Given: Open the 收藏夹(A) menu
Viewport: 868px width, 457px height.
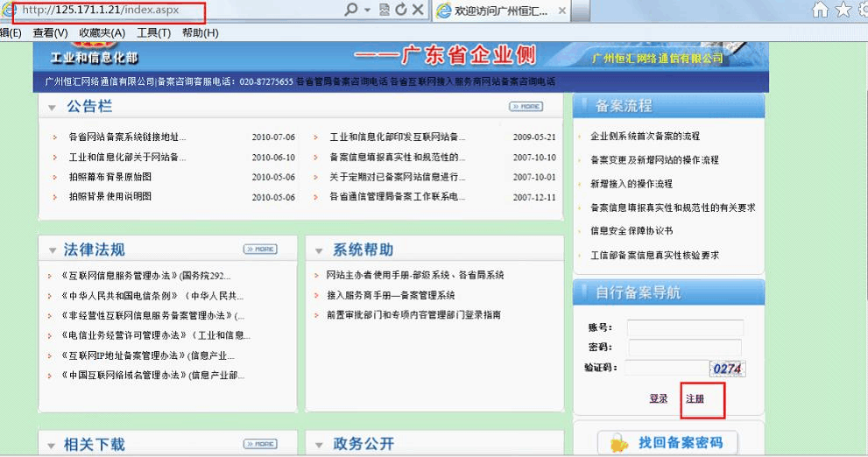Looking at the screenshot, I should [x=102, y=33].
